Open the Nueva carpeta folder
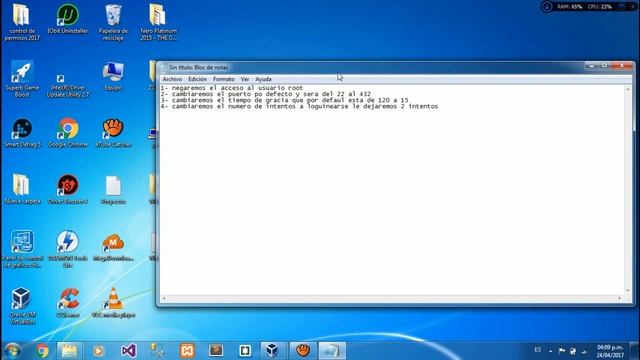 (x=22, y=189)
